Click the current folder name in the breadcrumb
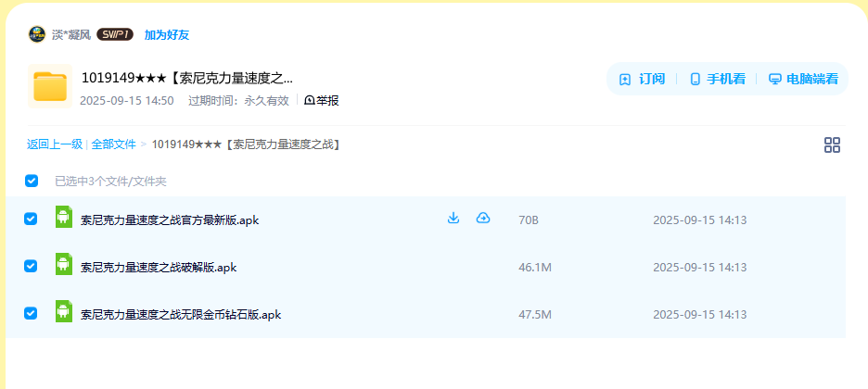868x389 pixels. pyautogui.click(x=247, y=144)
